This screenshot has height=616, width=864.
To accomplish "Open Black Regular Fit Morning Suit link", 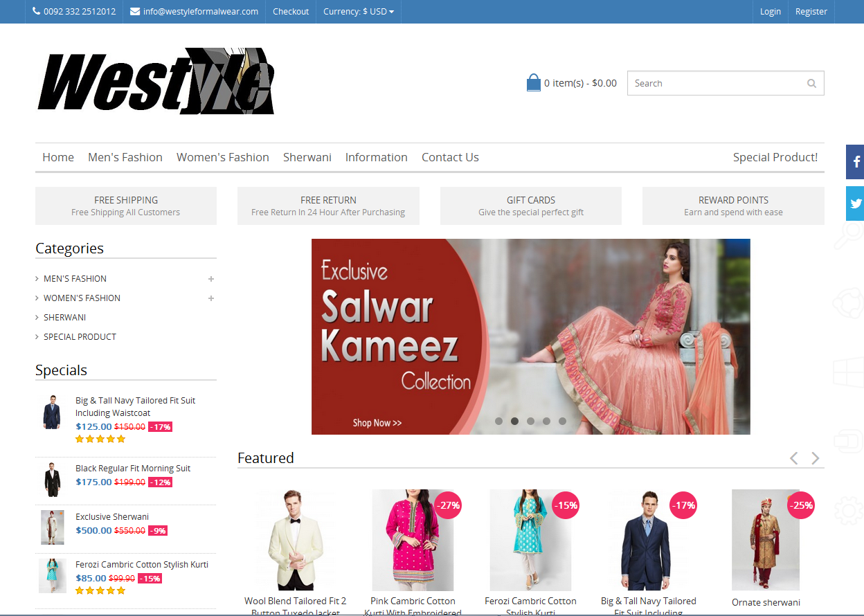I will coord(133,469).
